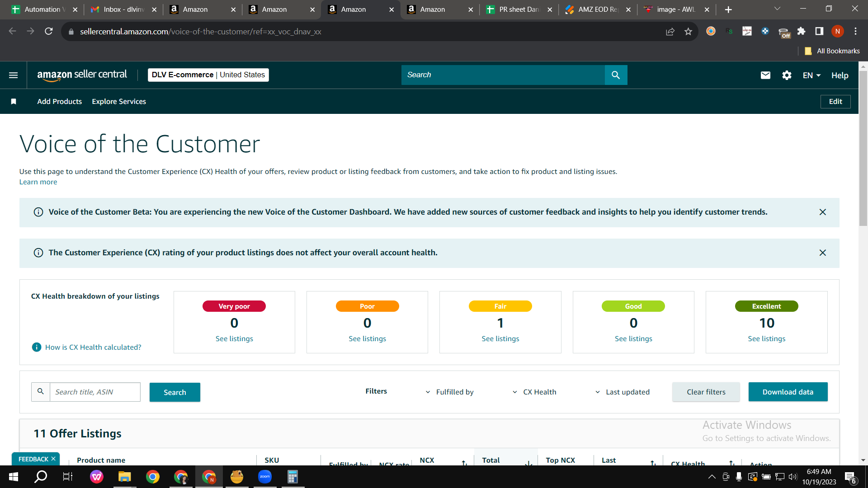868x488 pixels.
Task: Click the bookmark flag icon beside Add Products
Action: point(14,102)
